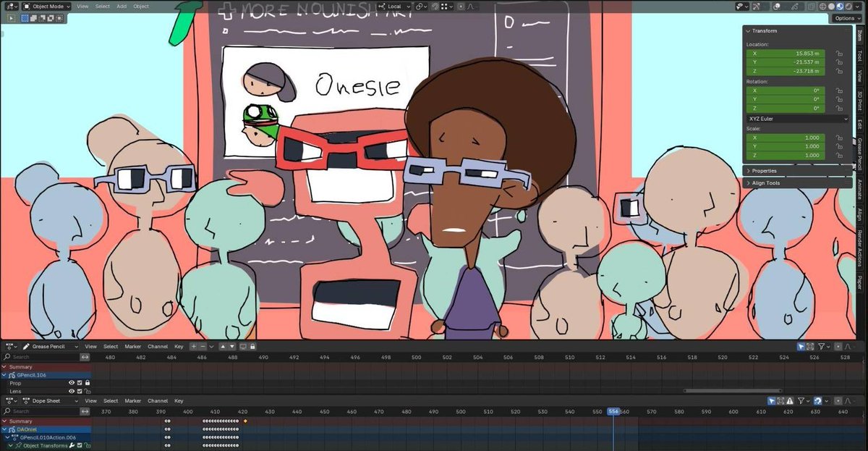Click the frame 556 playhead marker

click(x=613, y=411)
